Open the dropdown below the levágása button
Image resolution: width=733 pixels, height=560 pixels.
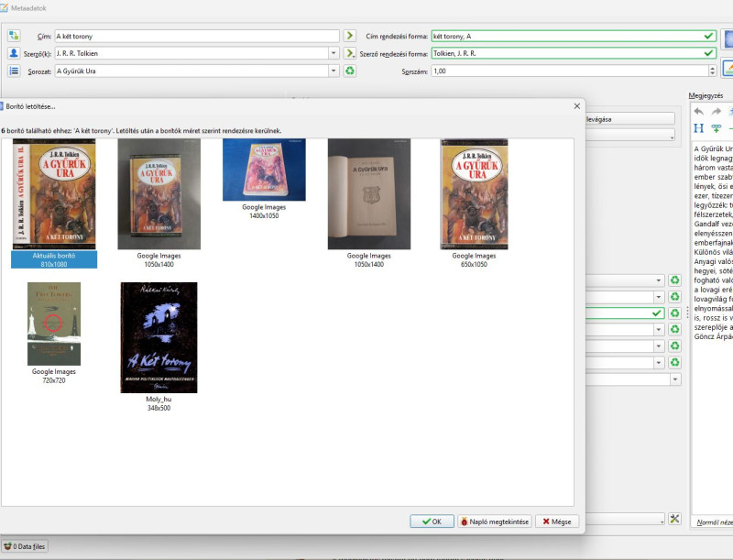[x=630, y=136]
